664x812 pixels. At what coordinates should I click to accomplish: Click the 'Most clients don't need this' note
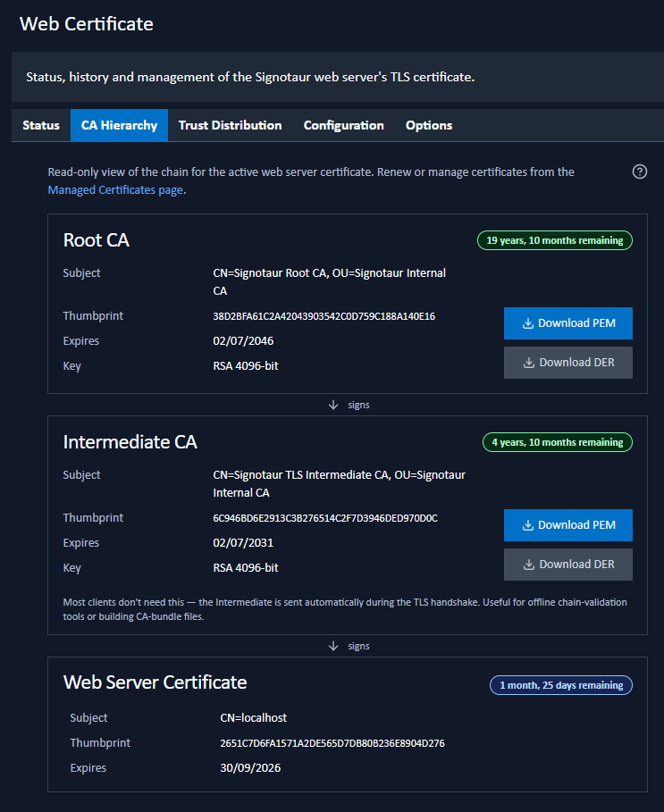click(345, 609)
